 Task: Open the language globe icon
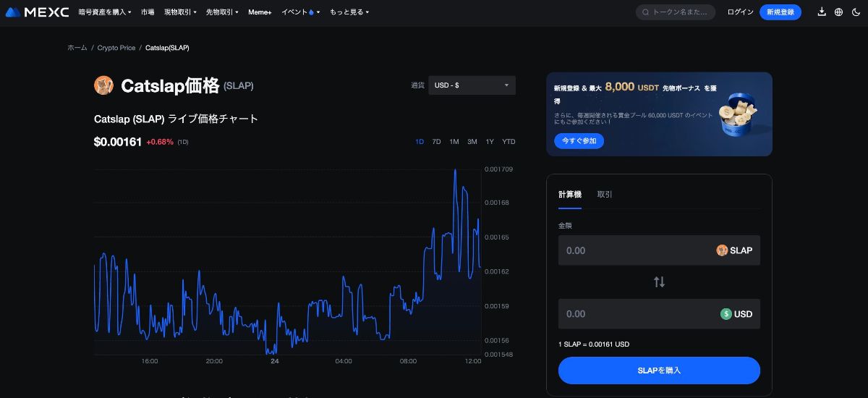[839, 12]
